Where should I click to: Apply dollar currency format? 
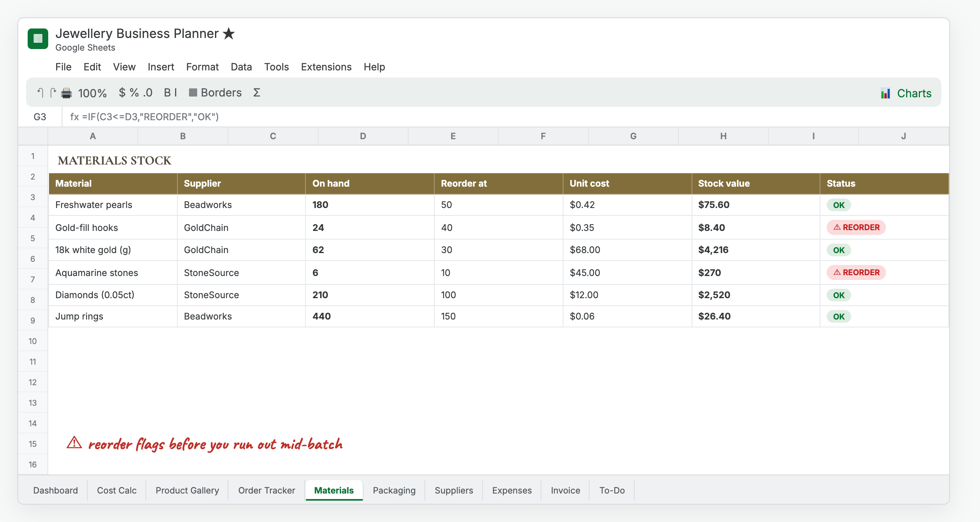coord(122,93)
